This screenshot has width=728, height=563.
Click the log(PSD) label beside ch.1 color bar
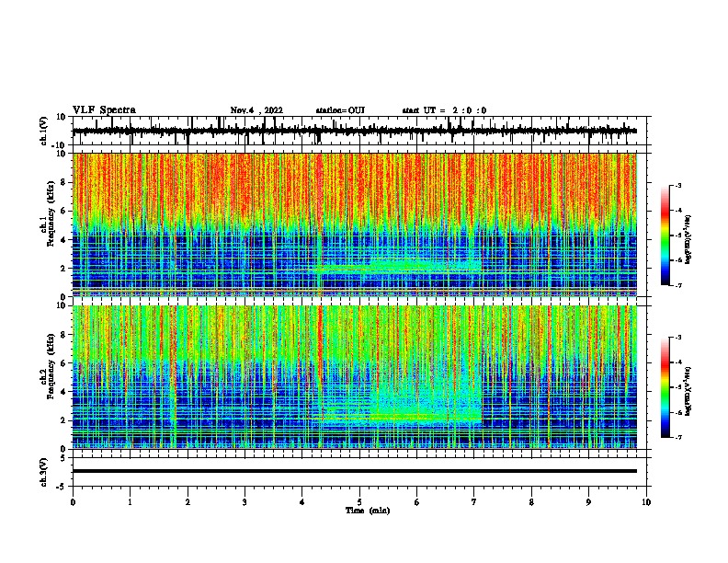pos(688,239)
